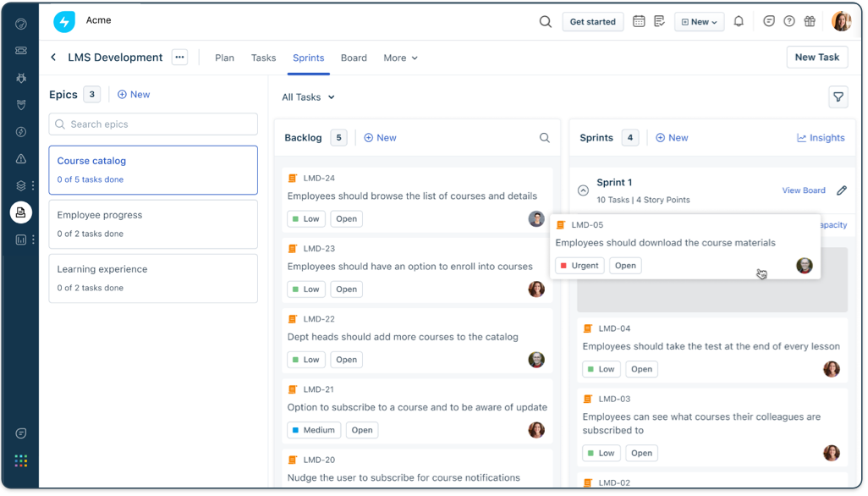Select the bug tracker icon in the sidebar

pos(20,77)
